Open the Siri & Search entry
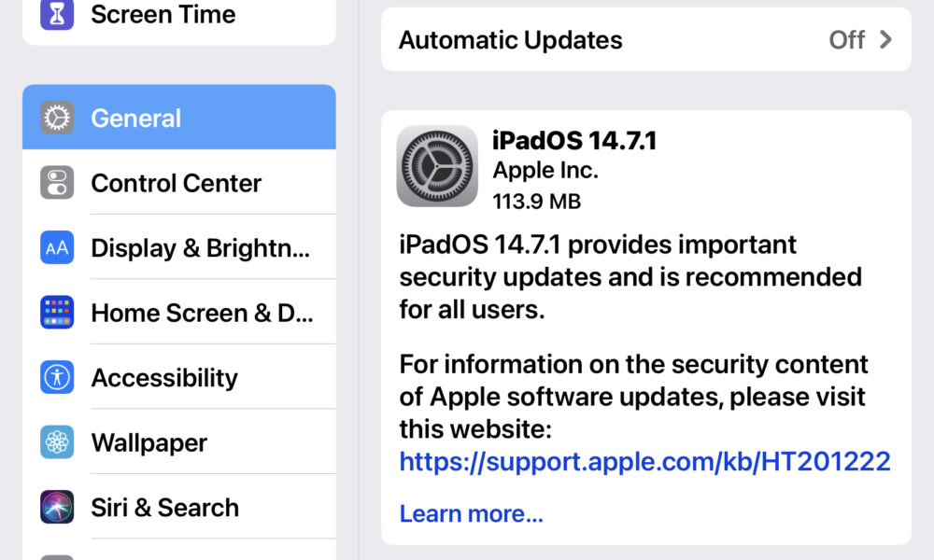The width and height of the screenshot is (934, 560). [179, 507]
